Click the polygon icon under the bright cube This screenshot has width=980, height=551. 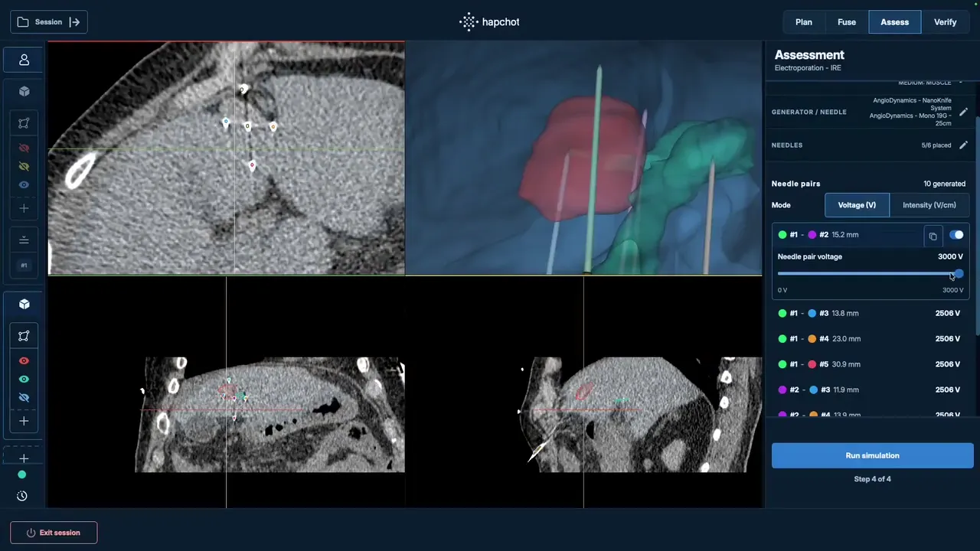point(24,336)
